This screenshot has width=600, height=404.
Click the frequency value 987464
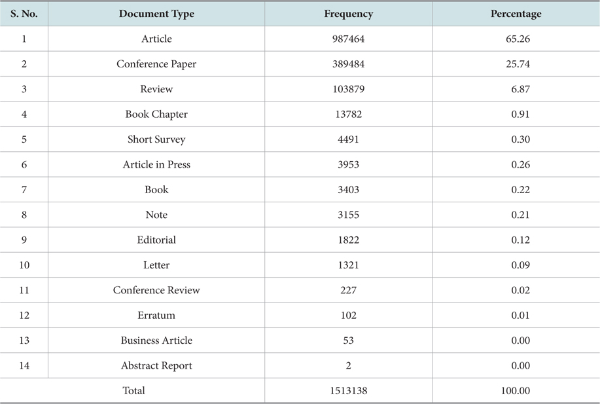[x=348, y=38]
